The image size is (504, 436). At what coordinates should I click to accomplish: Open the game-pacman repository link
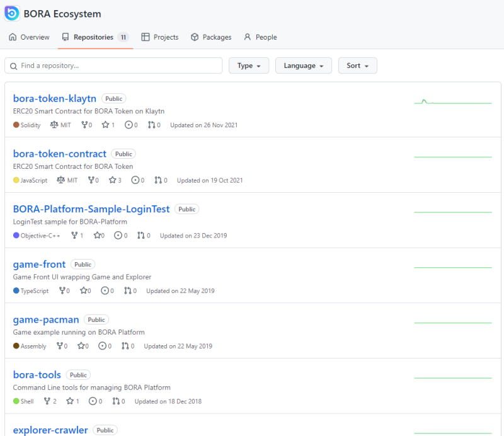(x=46, y=319)
